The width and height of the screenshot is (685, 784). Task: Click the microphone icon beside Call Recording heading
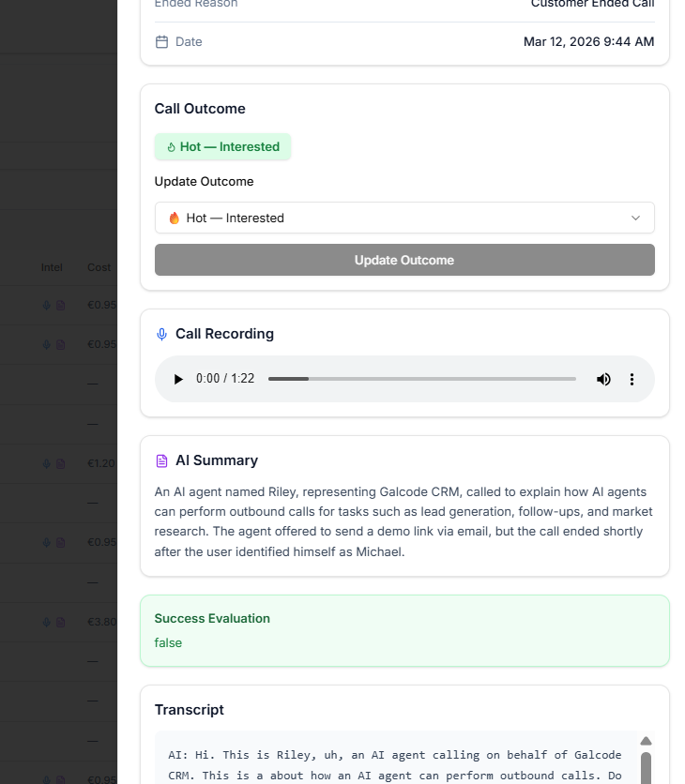(x=160, y=334)
